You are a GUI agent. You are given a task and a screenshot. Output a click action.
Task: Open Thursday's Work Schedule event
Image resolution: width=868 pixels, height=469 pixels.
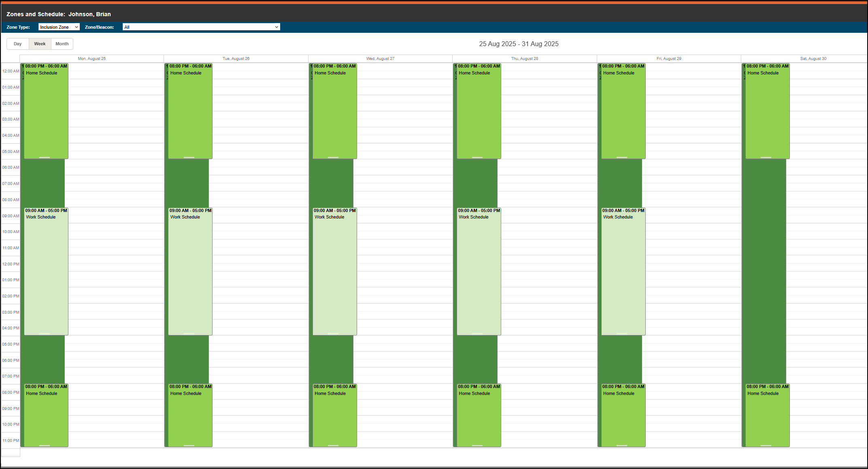pos(479,271)
